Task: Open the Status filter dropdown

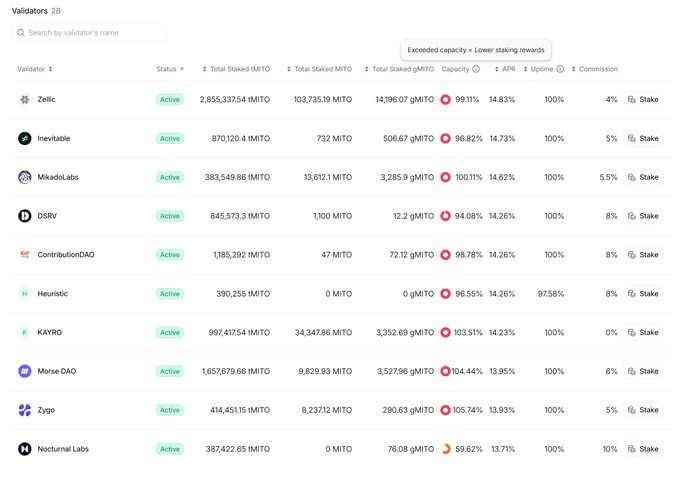Action: (170, 69)
